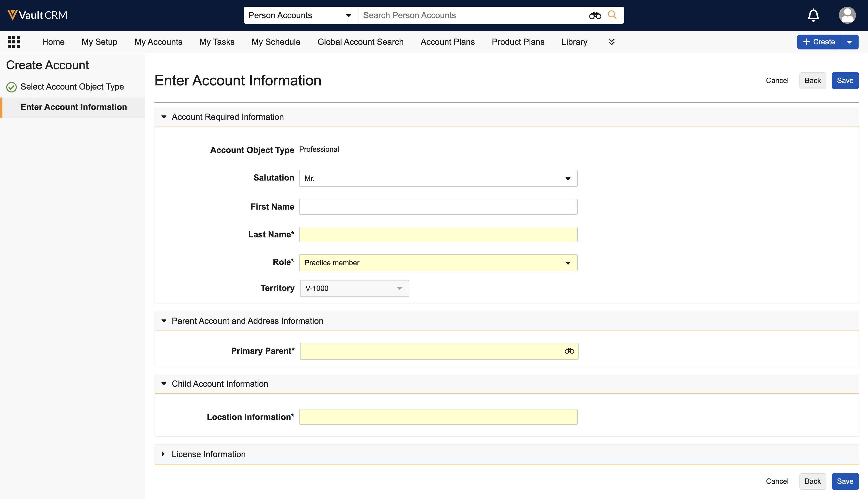Viewport: 868px width, 499px height.
Task: Open the user profile avatar
Action: 847,15
